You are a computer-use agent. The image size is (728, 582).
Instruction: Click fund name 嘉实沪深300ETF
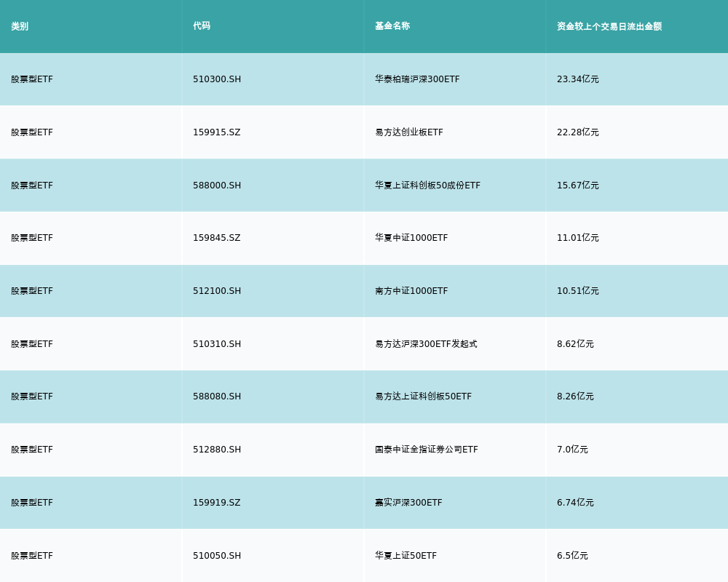(408, 503)
